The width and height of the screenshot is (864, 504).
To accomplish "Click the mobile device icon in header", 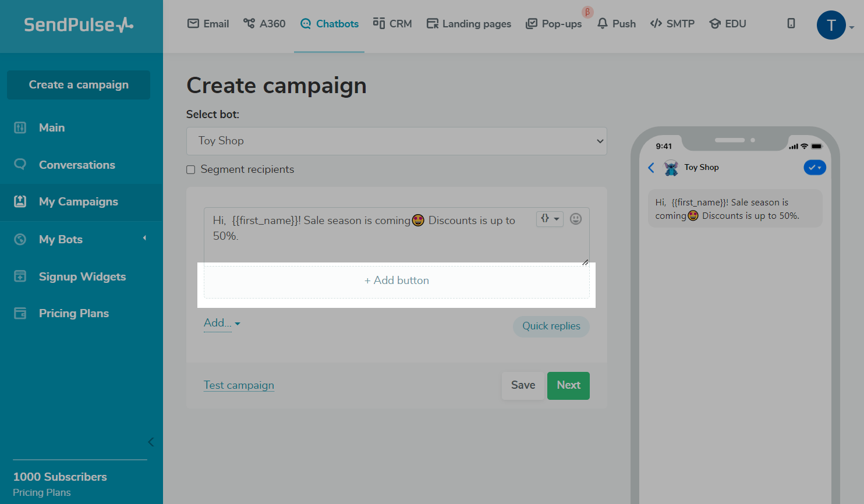I will [x=791, y=23].
